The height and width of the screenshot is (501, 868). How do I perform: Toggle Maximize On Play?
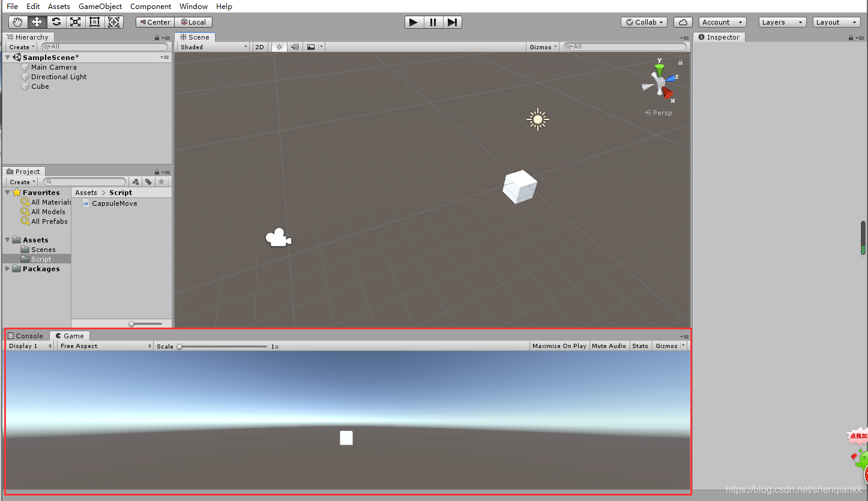tap(559, 346)
